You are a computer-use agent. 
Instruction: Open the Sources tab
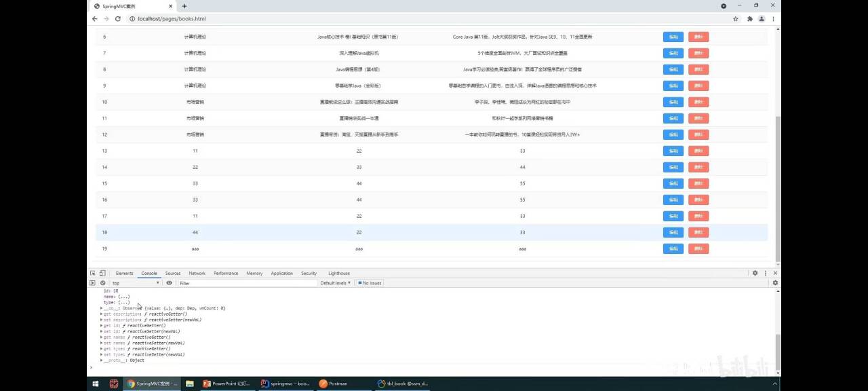tap(173, 273)
